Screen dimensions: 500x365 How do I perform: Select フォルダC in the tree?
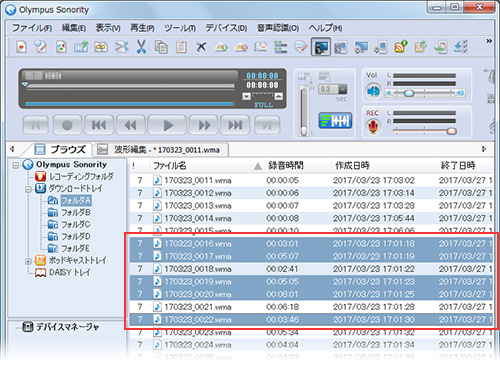click(76, 224)
